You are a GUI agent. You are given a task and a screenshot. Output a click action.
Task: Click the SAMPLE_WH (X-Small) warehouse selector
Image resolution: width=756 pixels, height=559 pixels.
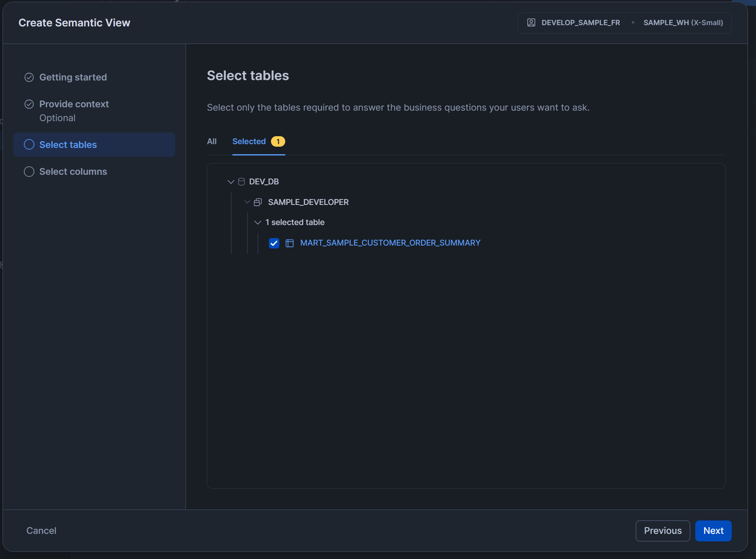[683, 23]
